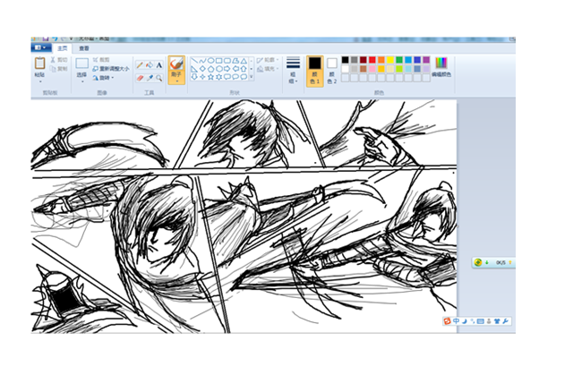Image resolution: width=573 pixels, height=392 pixels.
Task: Select the Fill with color bucket tool
Action: point(150,65)
